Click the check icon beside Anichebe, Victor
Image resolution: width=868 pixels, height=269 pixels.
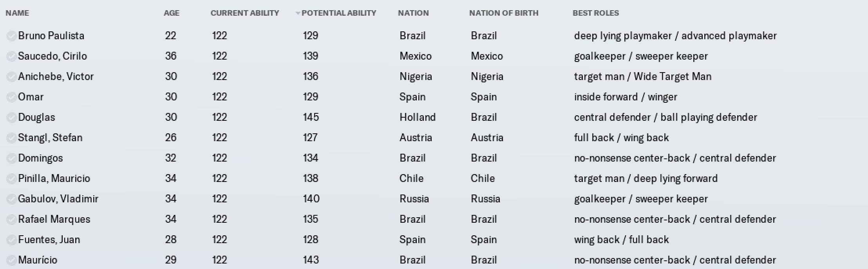[x=11, y=77]
